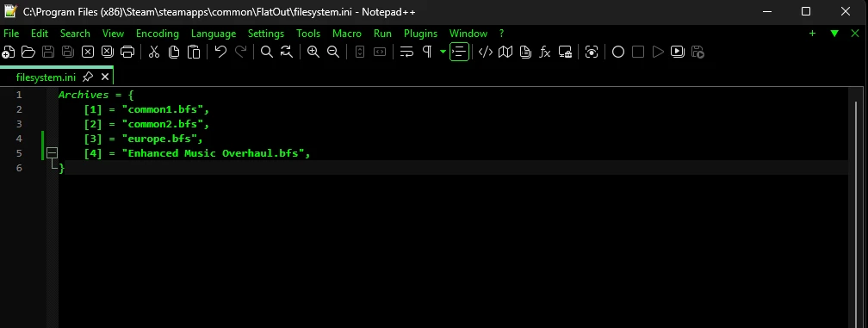Open the Tools menu
The image size is (868, 328).
pyautogui.click(x=307, y=34)
